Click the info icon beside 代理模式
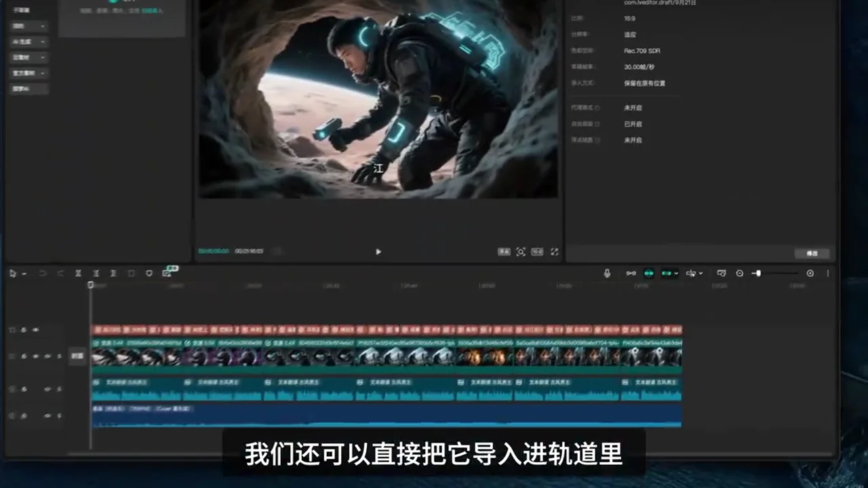The image size is (868, 488). (x=597, y=108)
